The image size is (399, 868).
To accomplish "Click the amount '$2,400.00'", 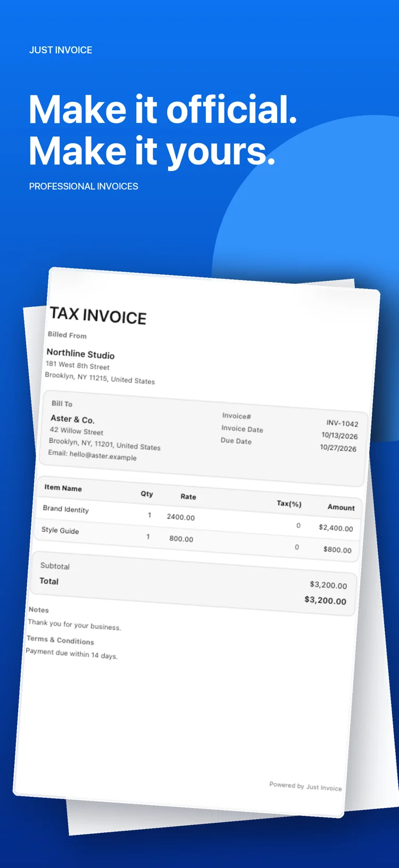I will click(x=336, y=527).
